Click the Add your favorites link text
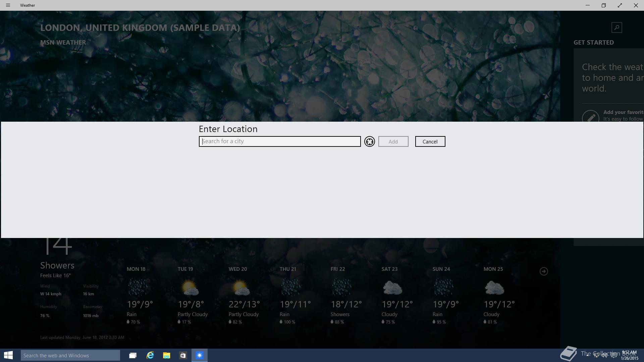This screenshot has height=362, width=644. [x=623, y=112]
